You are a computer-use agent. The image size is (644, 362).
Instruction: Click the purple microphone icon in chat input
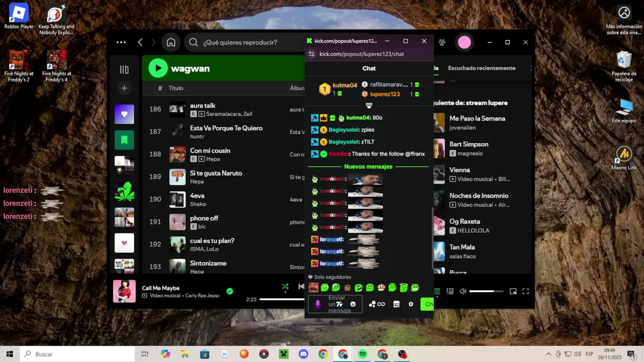pyautogui.click(x=317, y=304)
